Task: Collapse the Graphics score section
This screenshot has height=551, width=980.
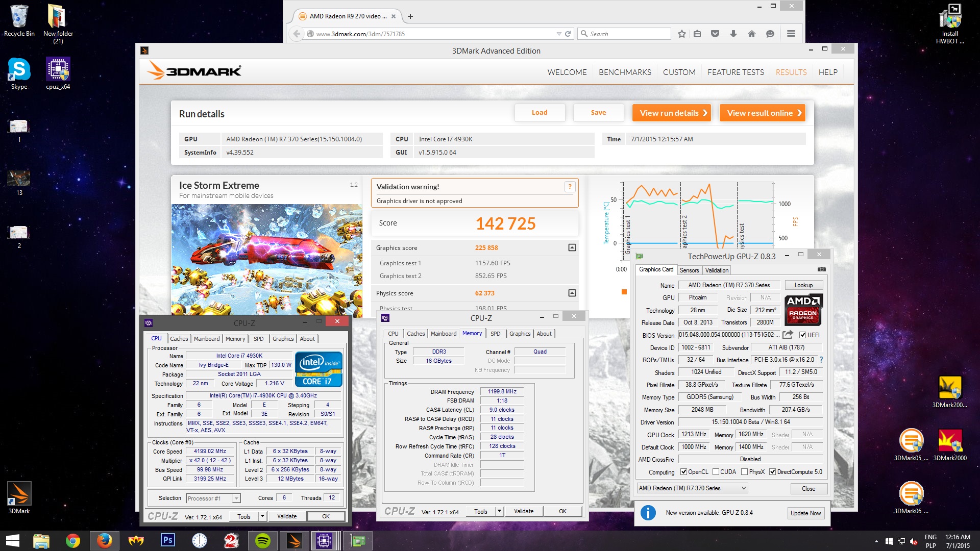Action: (572, 247)
